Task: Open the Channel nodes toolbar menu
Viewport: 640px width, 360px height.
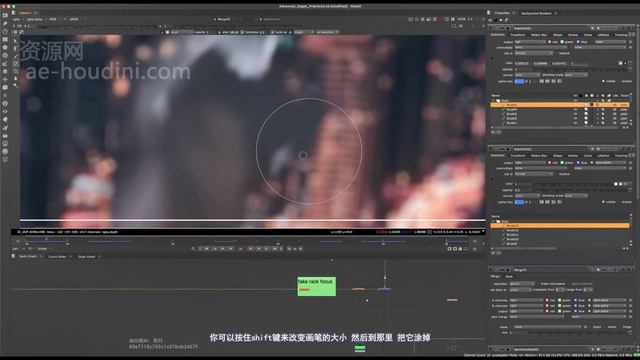Action: [x=5, y=39]
